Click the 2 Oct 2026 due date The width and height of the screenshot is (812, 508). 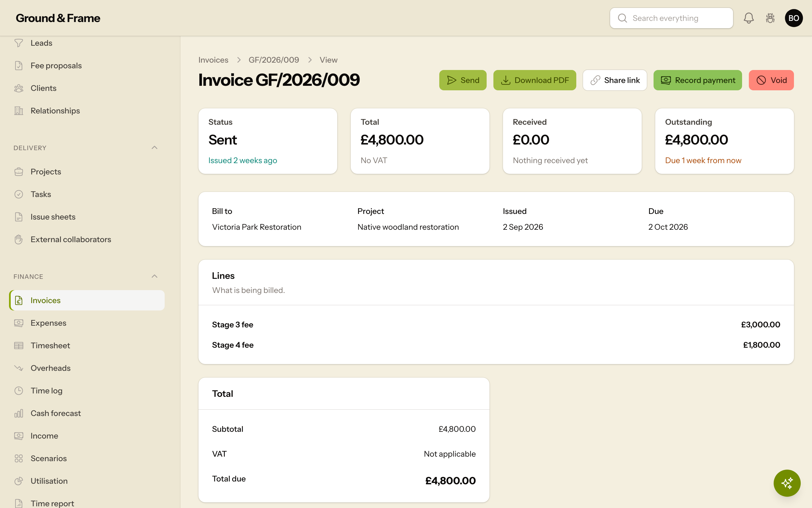coord(668,227)
